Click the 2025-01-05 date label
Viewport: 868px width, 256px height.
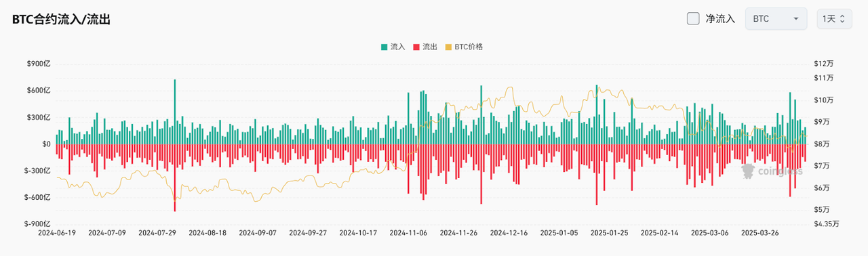[559, 232]
